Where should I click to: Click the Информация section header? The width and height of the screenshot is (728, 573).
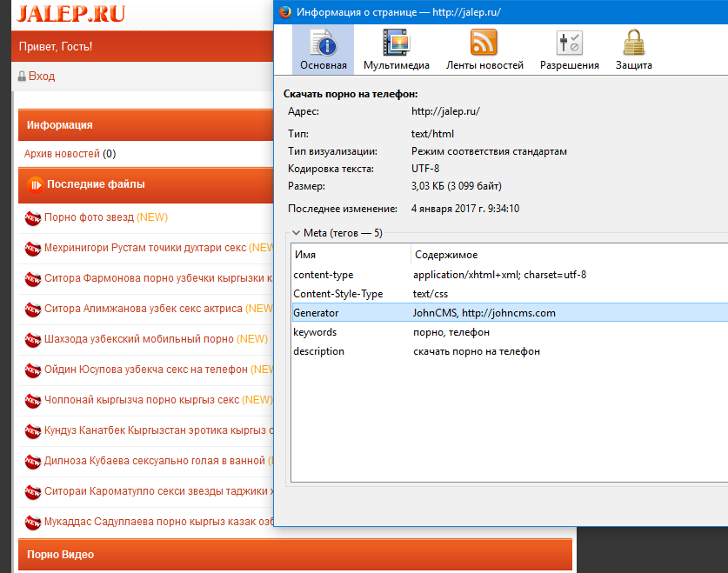tap(60, 125)
